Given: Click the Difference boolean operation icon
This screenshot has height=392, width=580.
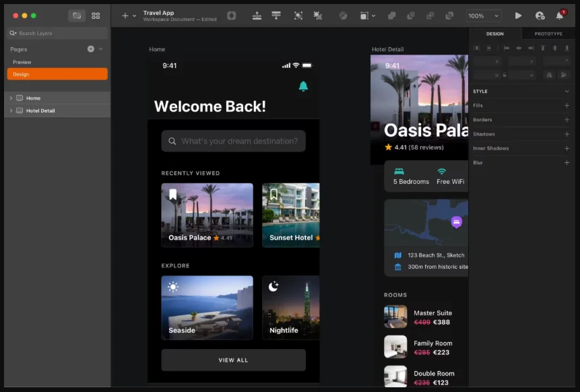Looking at the screenshot, I should point(449,15).
